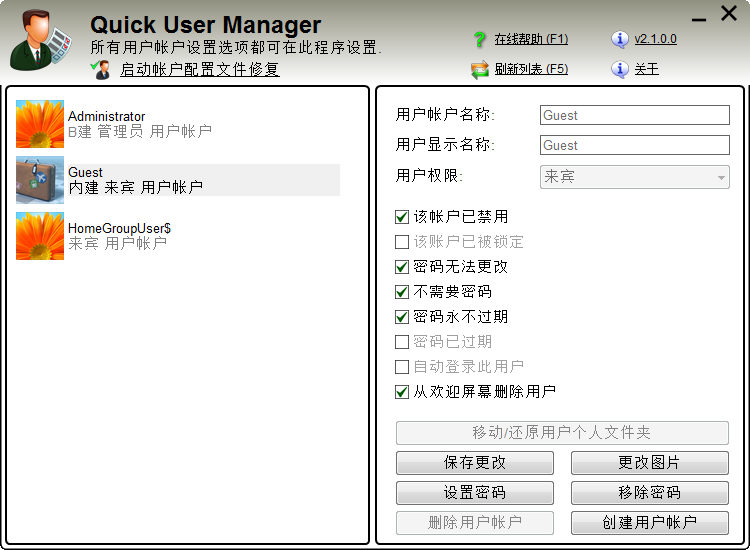Click the 用户显示名称 input field

coord(634,145)
